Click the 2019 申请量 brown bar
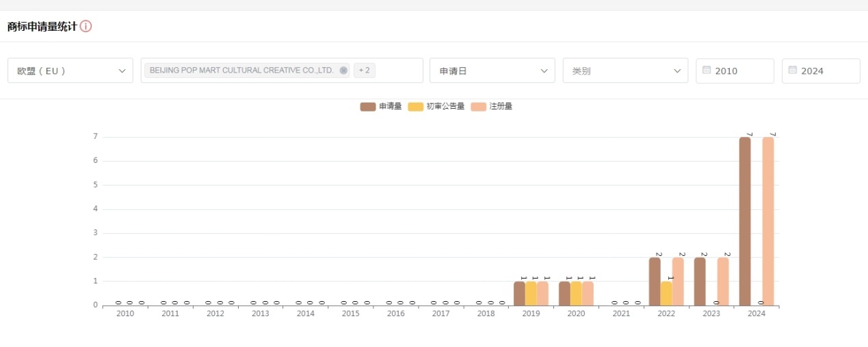Image resolution: width=868 pixels, height=347 pixels. coord(519,293)
